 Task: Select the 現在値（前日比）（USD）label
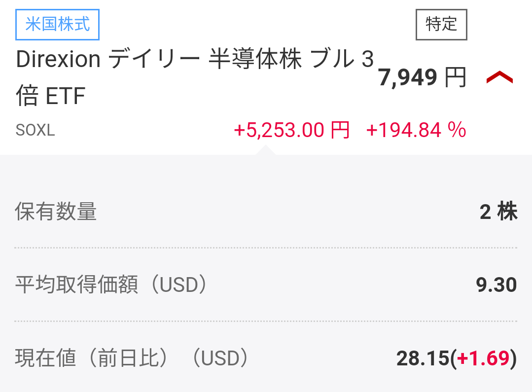[132, 358]
